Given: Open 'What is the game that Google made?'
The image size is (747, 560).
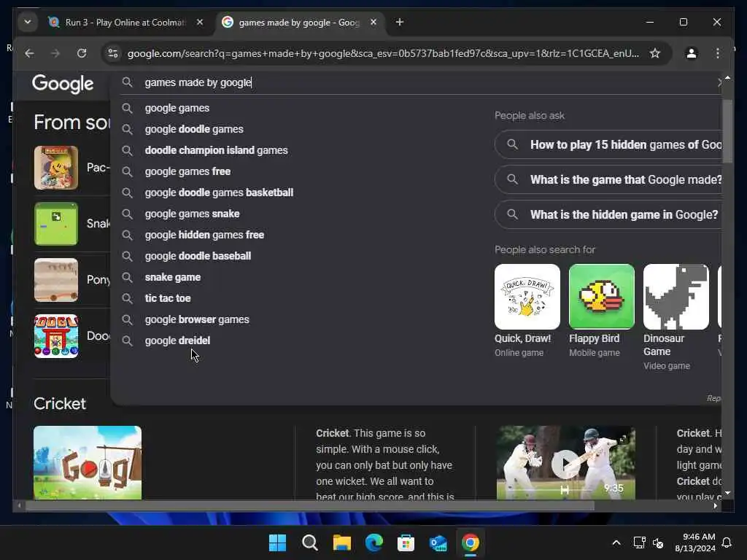Looking at the screenshot, I should pyautogui.click(x=608, y=180).
